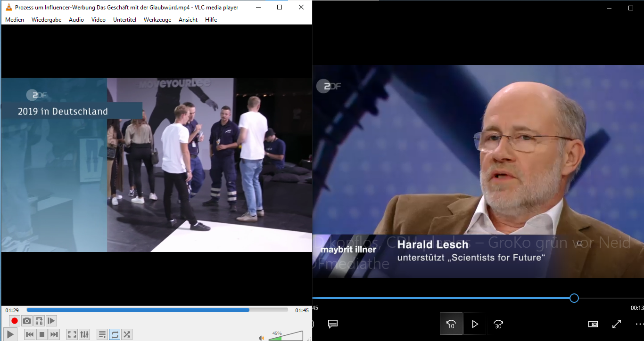Advance frame by frame in VLC
The height and width of the screenshot is (341, 644).
pyautogui.click(x=51, y=321)
